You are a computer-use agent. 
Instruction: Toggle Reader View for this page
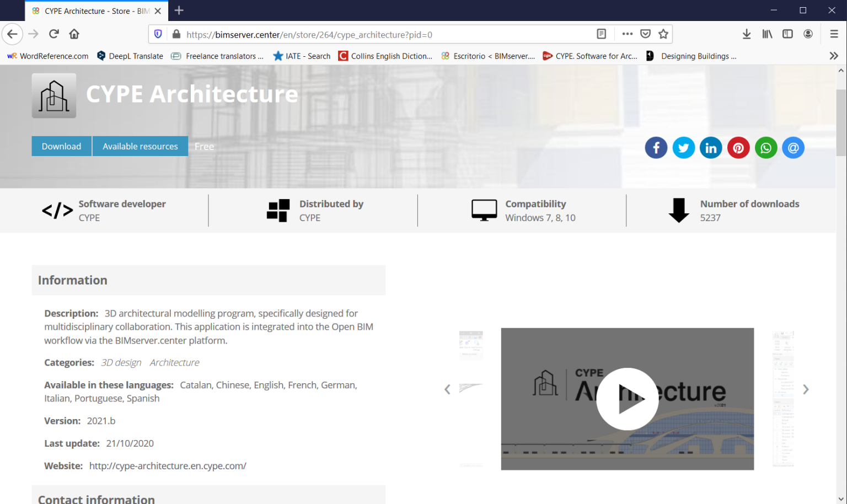[601, 34]
